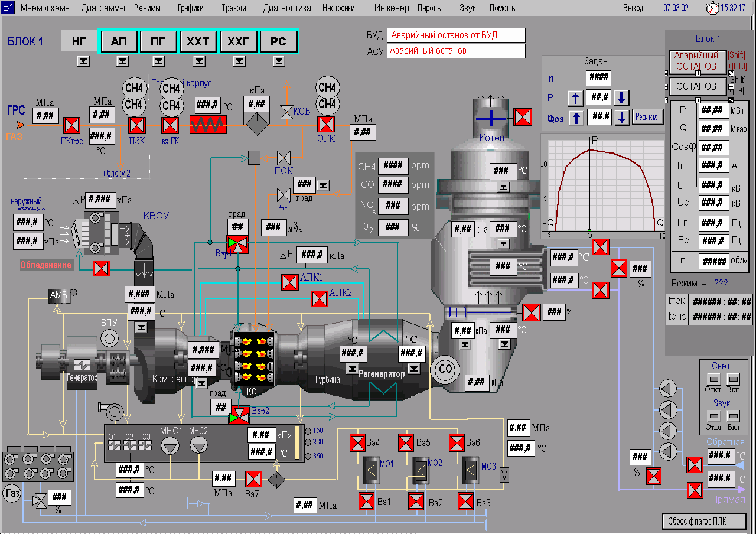Click the ОГК valve icon
Image resolution: width=756 pixels, height=534 pixels.
(x=326, y=125)
